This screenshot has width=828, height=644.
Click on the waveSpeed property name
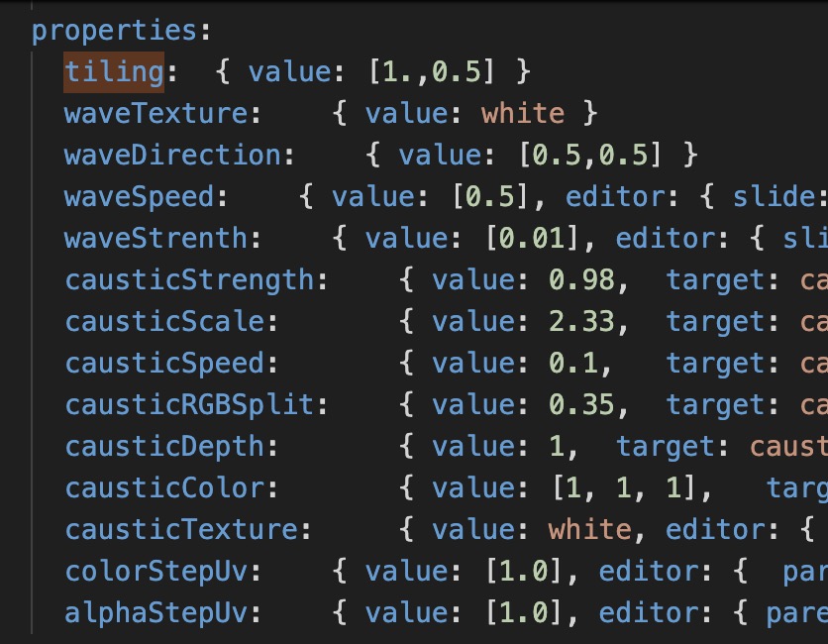(139, 197)
